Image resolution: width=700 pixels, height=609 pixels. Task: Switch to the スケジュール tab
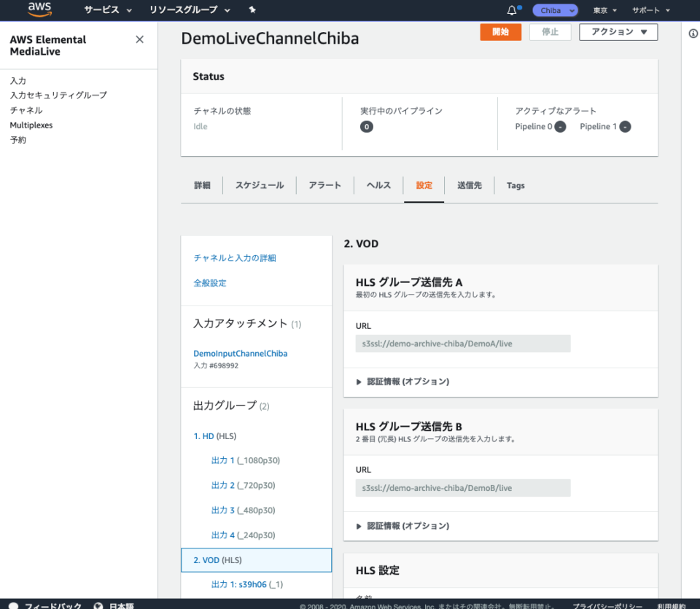[x=260, y=185]
